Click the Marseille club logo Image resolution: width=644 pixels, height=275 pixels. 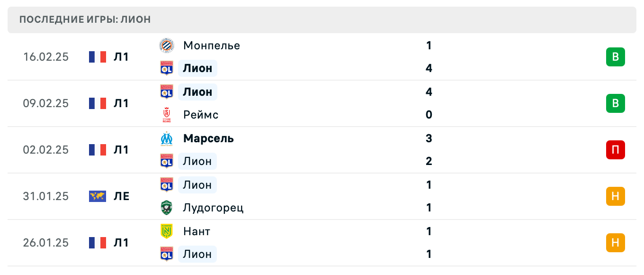[166, 138]
